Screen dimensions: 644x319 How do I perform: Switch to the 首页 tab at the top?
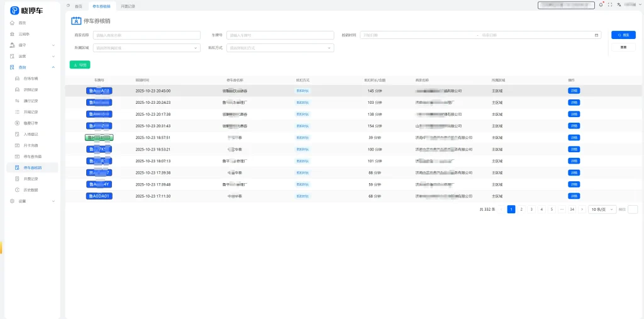[x=78, y=6]
